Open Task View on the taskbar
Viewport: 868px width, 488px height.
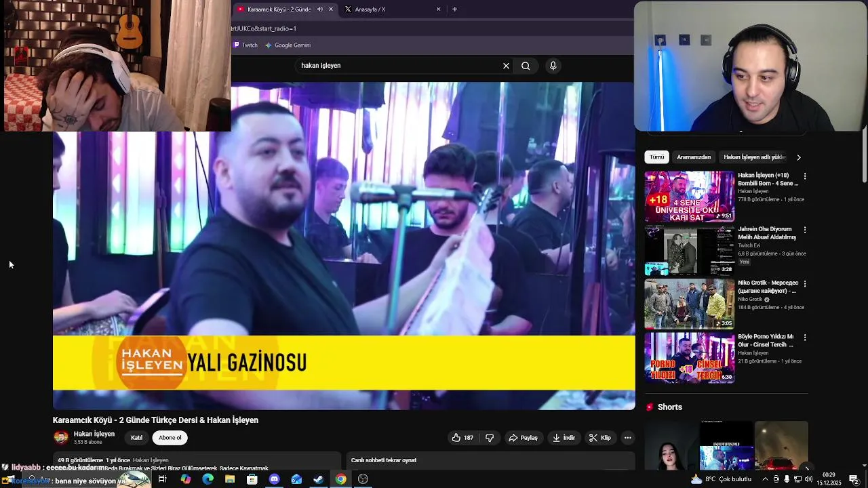[163, 479]
